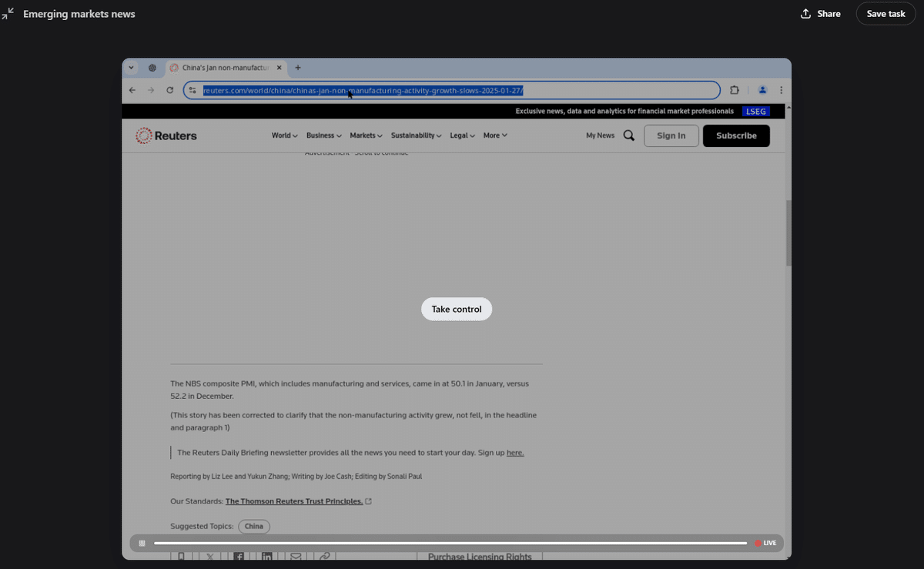Open the browser profile avatar icon

tap(762, 90)
